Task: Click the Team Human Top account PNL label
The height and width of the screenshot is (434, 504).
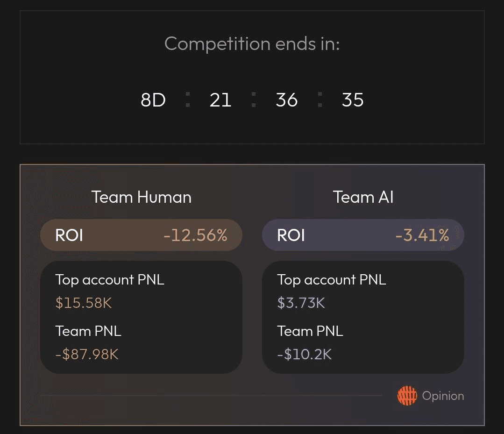Action: (110, 280)
